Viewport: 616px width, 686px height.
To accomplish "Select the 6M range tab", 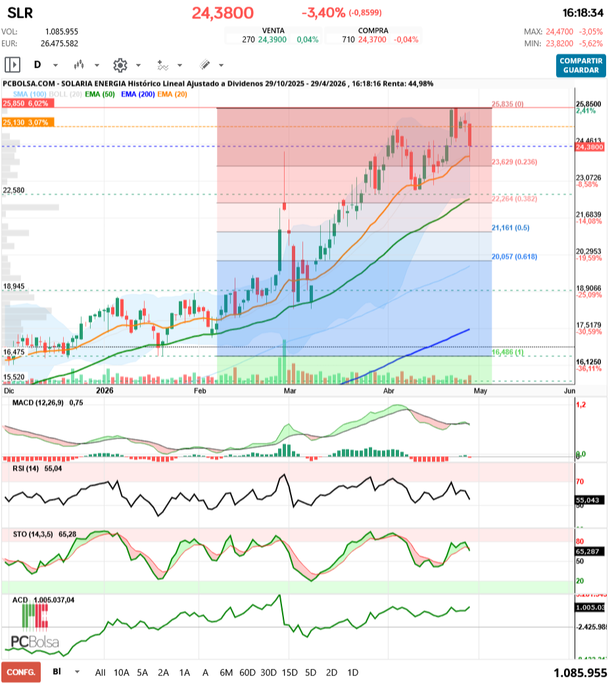I will [226, 672].
